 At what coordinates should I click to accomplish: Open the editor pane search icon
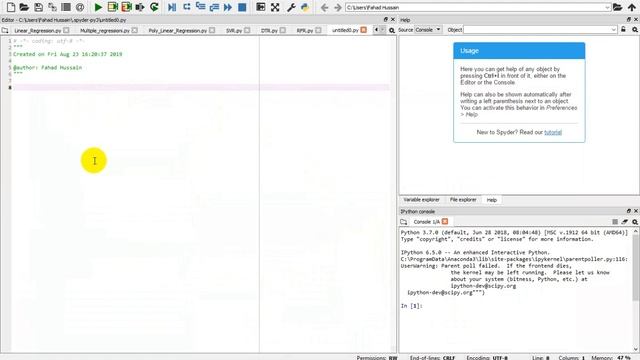[392, 30]
